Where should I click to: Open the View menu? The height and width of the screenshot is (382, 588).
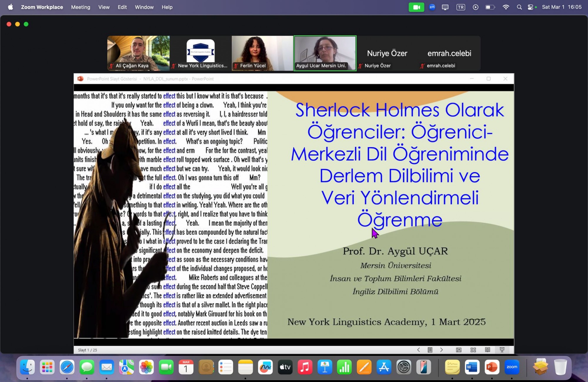click(x=104, y=7)
